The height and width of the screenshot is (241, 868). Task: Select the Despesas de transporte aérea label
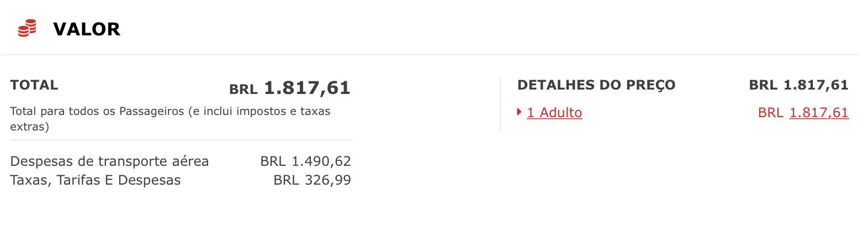click(109, 161)
